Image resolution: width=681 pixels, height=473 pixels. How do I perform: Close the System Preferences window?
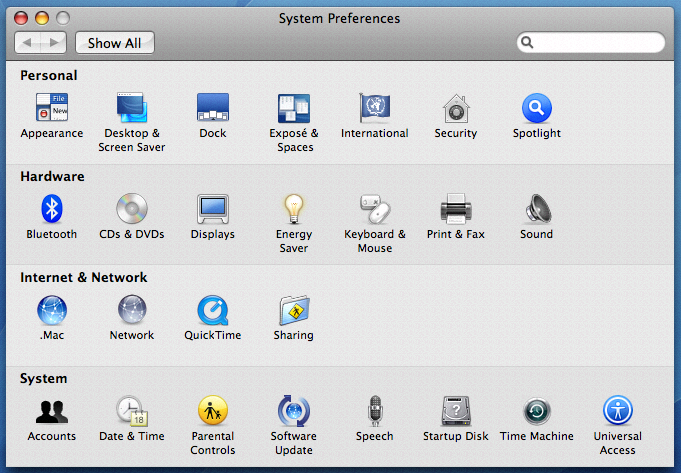[21, 18]
